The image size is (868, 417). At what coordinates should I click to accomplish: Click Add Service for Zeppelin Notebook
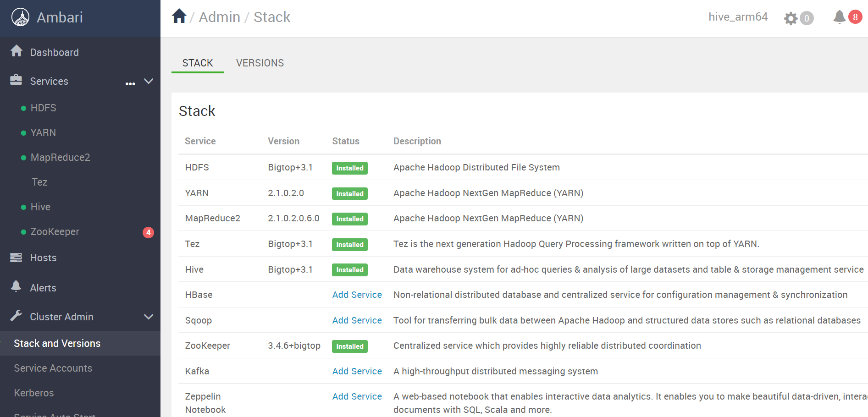point(357,396)
